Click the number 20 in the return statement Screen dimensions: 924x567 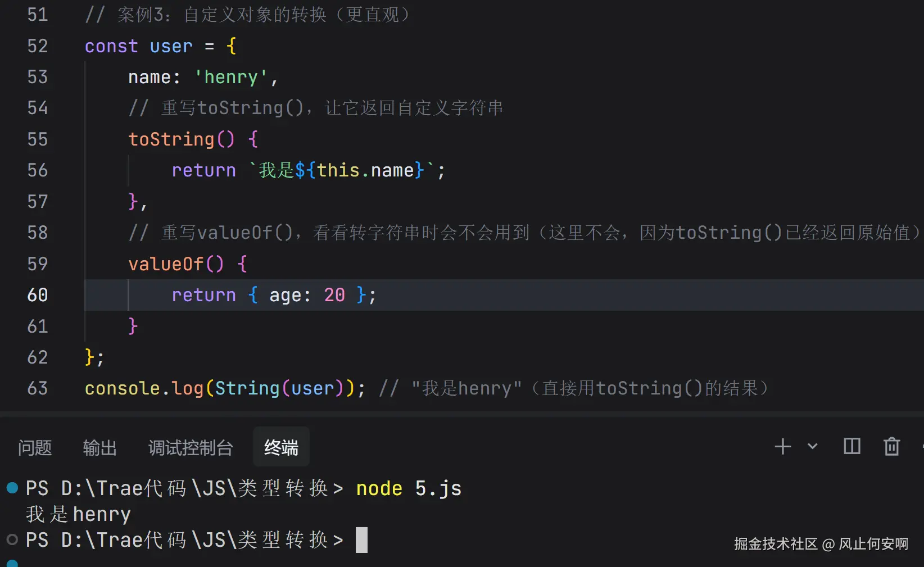tap(334, 295)
